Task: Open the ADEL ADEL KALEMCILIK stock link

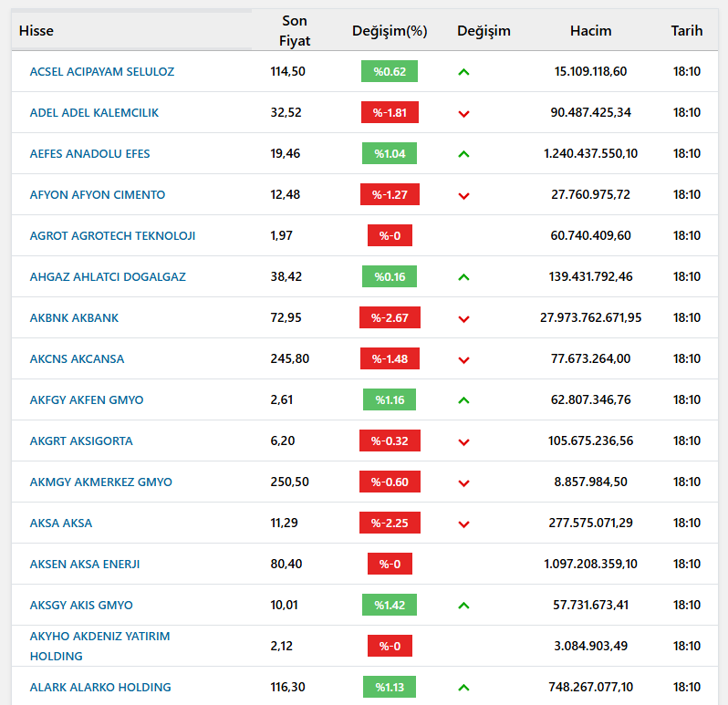Action: click(94, 112)
